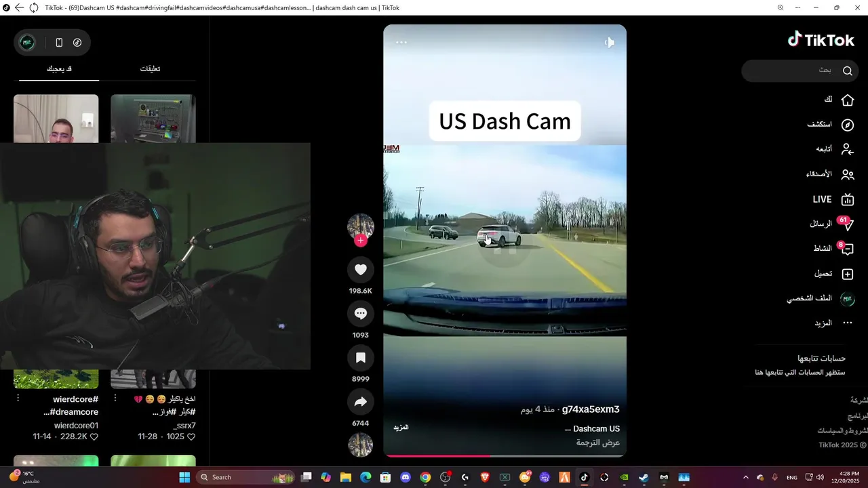The width and height of the screenshot is (868, 488).
Task: Click the TikTok logo
Action: 821,40
